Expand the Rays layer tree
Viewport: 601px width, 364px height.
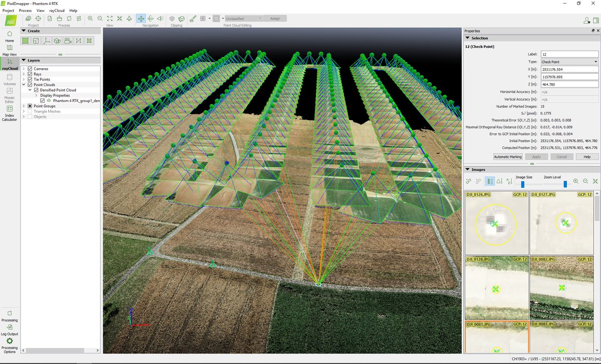pyautogui.click(x=25, y=74)
